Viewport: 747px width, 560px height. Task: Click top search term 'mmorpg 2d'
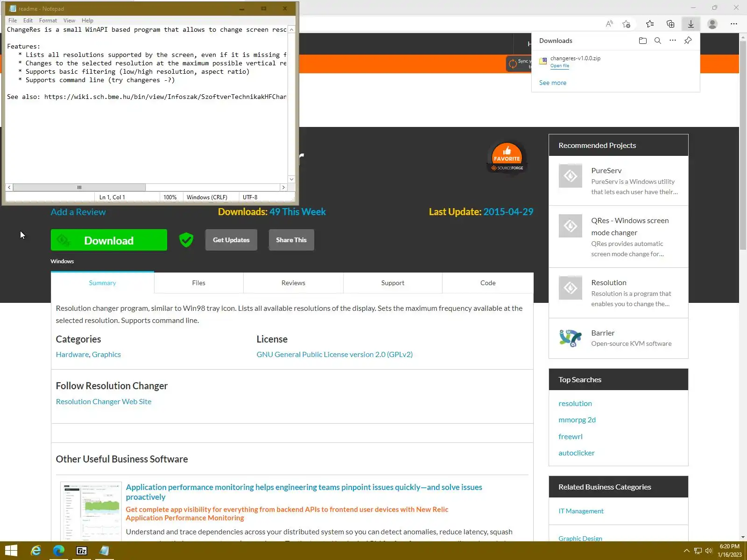[x=577, y=420]
